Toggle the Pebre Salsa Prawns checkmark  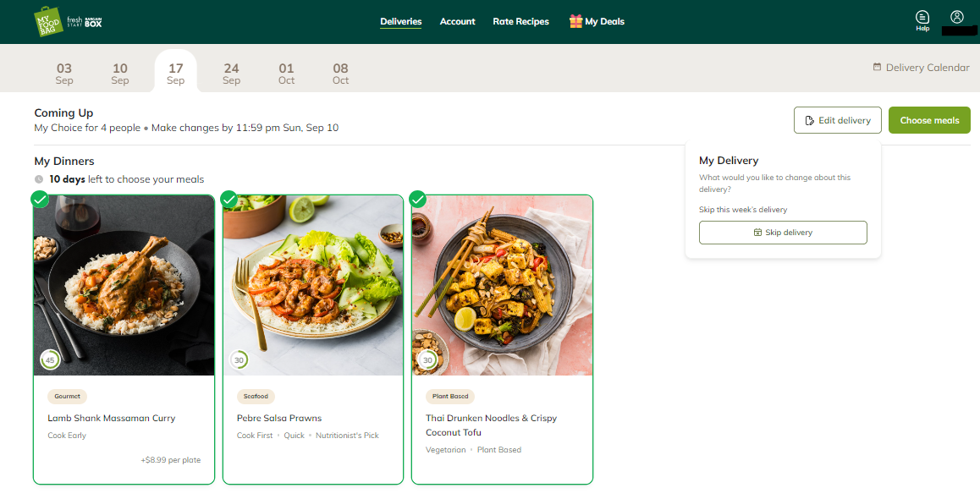click(x=228, y=199)
